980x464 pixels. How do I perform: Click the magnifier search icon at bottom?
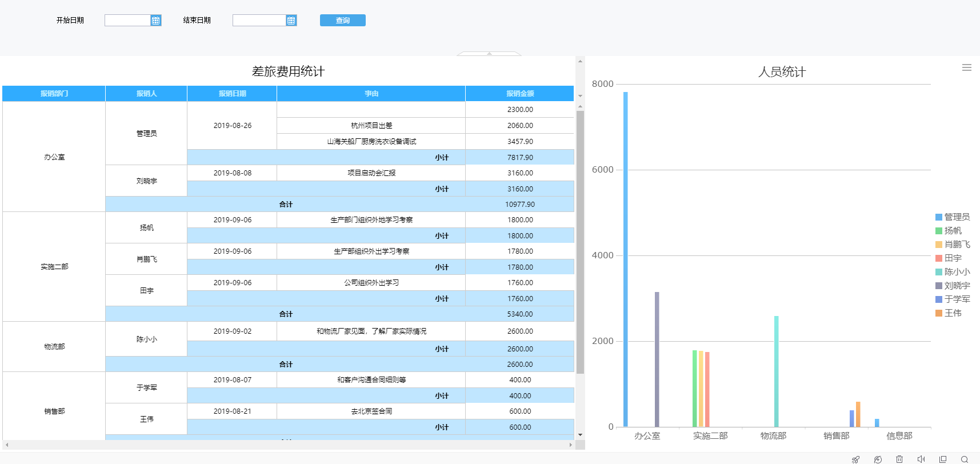click(x=965, y=459)
